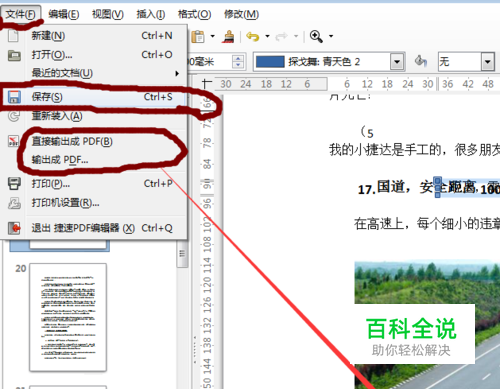The image size is (500, 389).
Task: Click the zoom magnifier icon
Action: pyautogui.click(x=316, y=36)
